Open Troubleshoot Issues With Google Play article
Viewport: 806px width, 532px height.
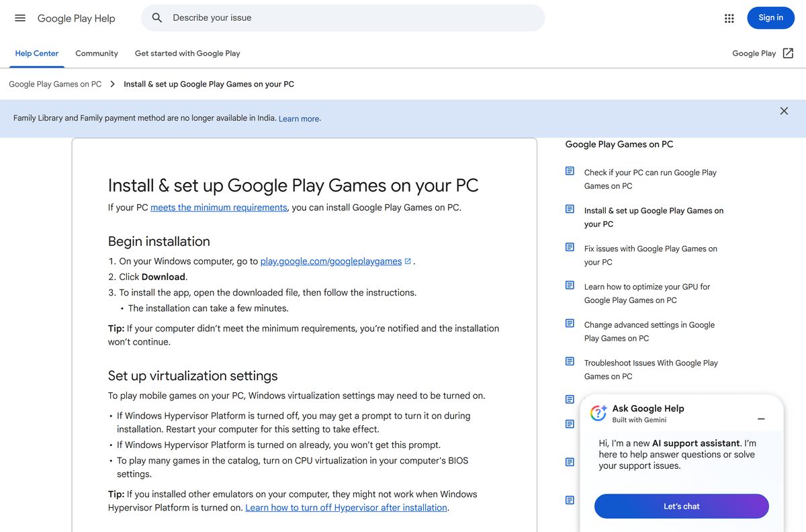click(651, 369)
